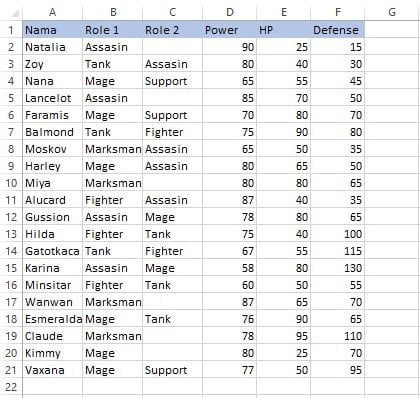Click the Defense header cell
420x398 pixels.
point(337,30)
